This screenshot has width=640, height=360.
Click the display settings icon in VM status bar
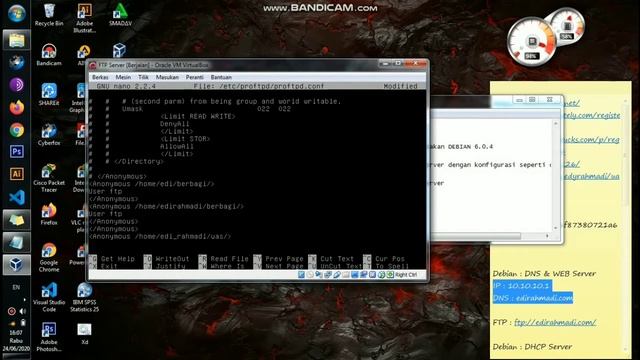point(355,275)
